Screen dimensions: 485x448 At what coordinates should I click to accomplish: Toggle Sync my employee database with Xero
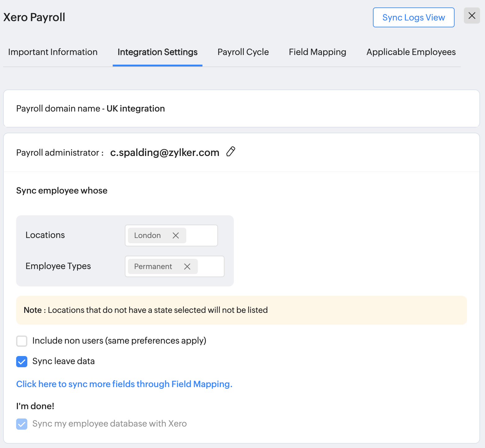pyautogui.click(x=22, y=424)
